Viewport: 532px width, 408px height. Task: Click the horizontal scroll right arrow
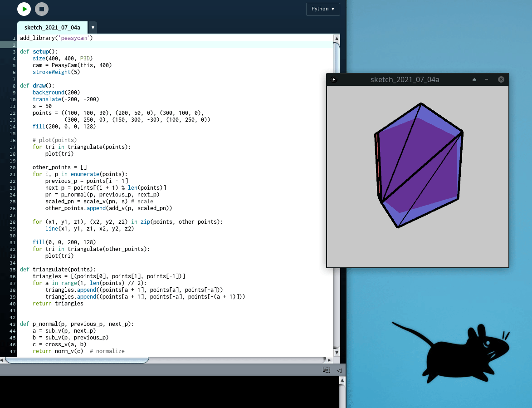click(329, 360)
